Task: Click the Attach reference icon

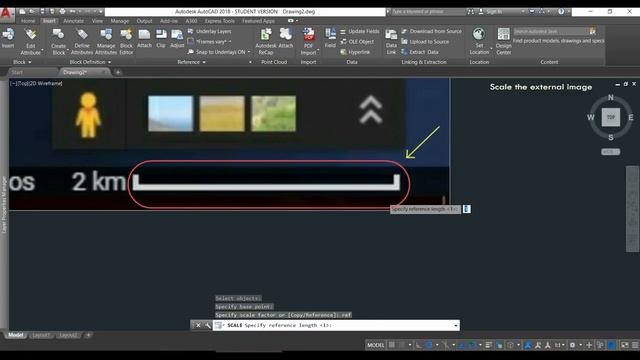Action: tap(144, 35)
